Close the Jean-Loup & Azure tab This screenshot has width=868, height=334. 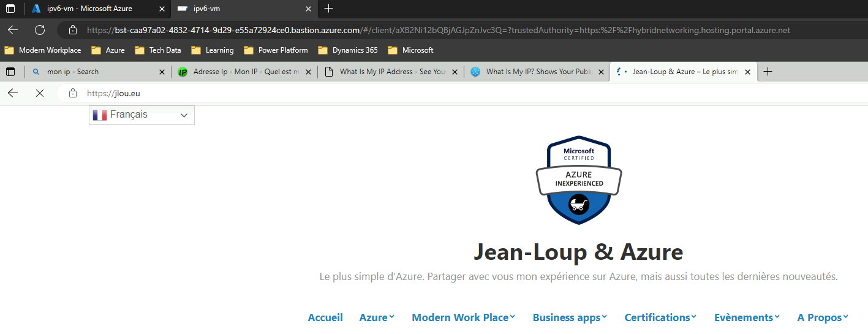747,72
